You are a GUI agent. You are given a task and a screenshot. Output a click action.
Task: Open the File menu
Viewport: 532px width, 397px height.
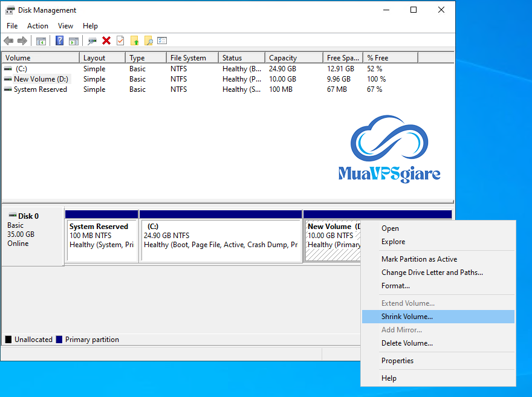click(x=12, y=26)
